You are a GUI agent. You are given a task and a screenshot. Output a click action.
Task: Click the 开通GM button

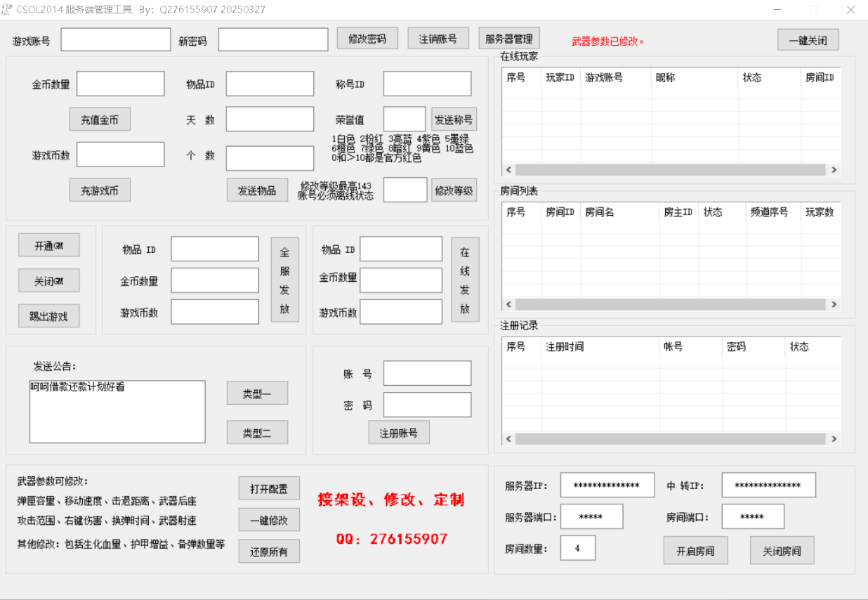[x=49, y=245]
